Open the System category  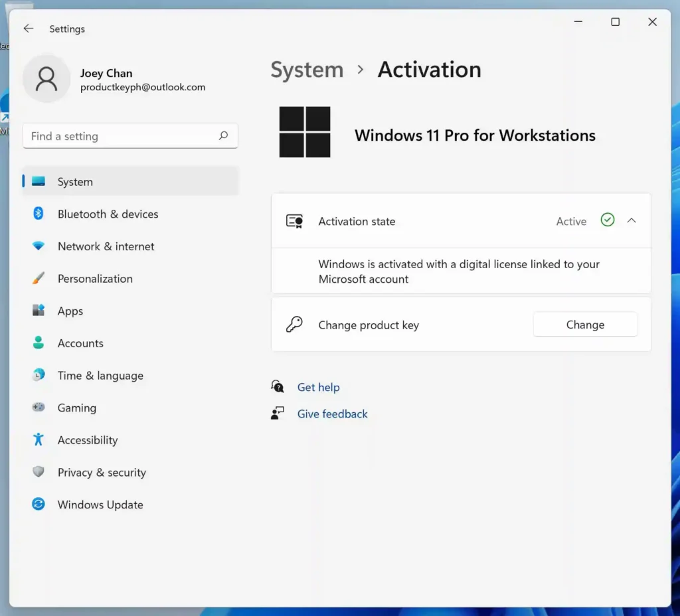[x=131, y=181]
